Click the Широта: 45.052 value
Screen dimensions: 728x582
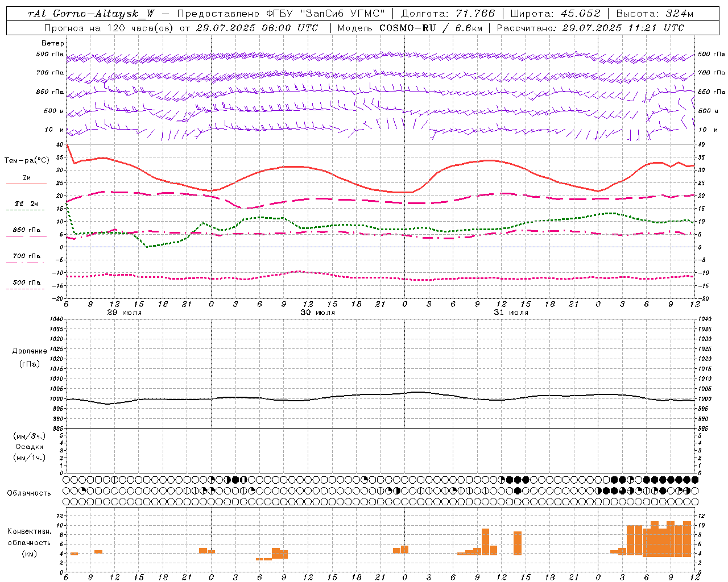(555, 14)
